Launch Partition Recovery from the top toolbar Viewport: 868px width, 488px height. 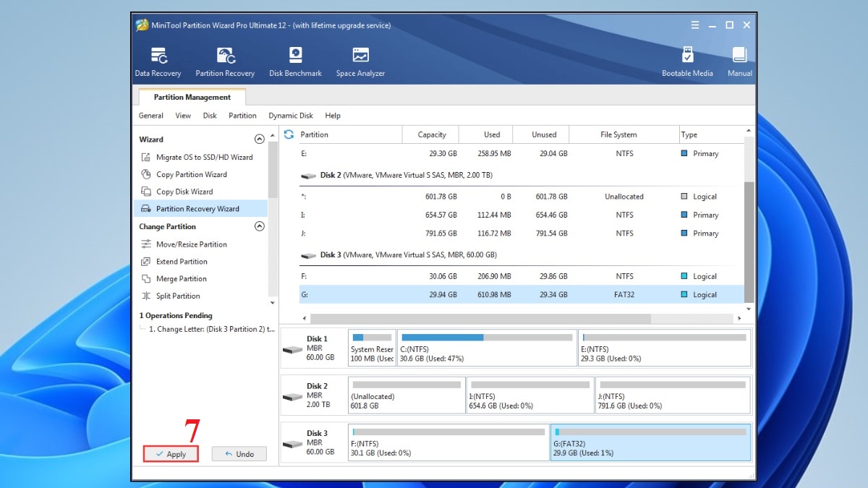tap(225, 61)
